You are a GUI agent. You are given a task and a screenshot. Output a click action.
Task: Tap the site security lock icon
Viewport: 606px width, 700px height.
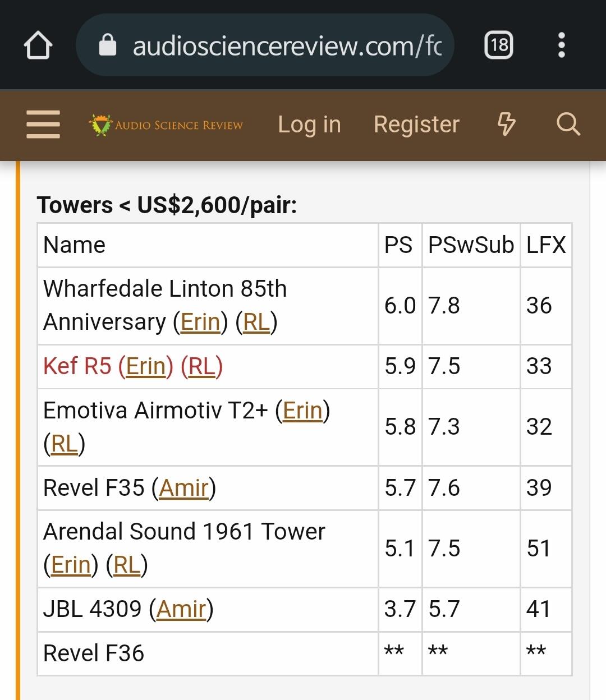point(107,45)
